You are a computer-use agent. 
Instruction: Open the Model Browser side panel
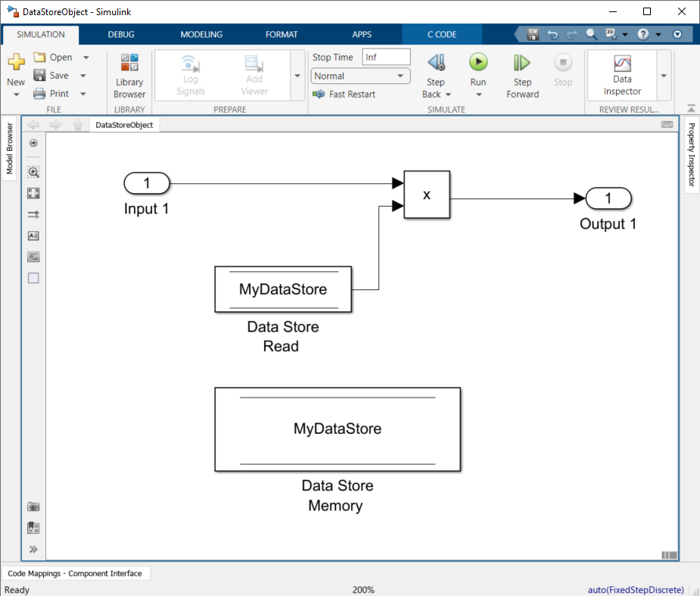tap(9, 148)
